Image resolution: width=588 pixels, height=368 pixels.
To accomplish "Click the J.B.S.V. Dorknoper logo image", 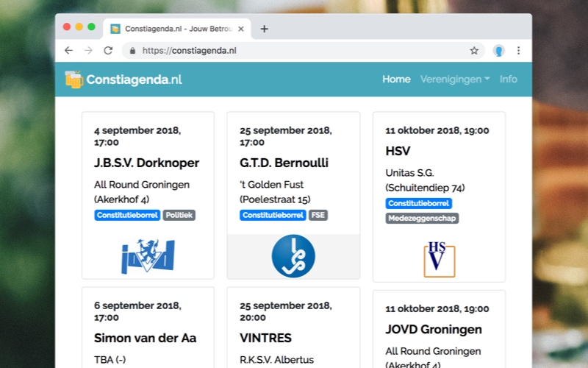I will pos(148,256).
